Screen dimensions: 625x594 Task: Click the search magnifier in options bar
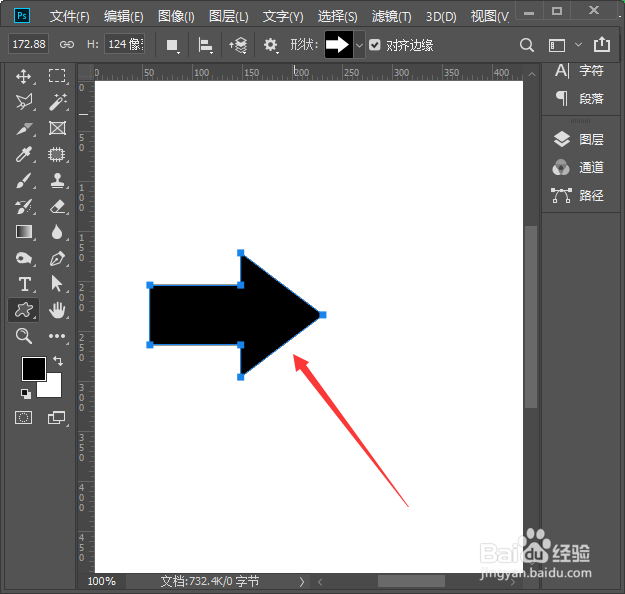(527, 45)
